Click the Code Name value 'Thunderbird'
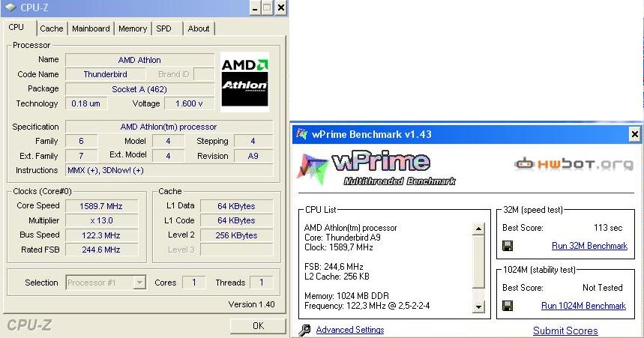Screen dimensions: 644x338 tap(105, 74)
